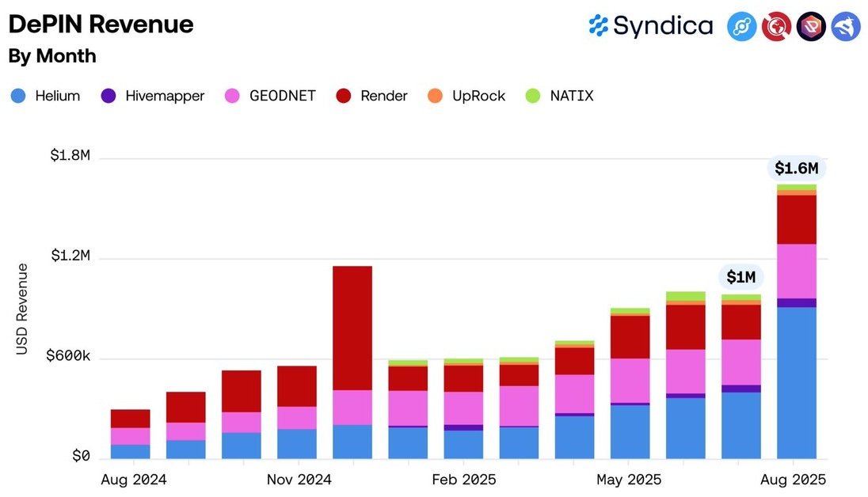This screenshot has height=497, width=868.
Task: Select the Syndica logo icon
Action: 600,26
